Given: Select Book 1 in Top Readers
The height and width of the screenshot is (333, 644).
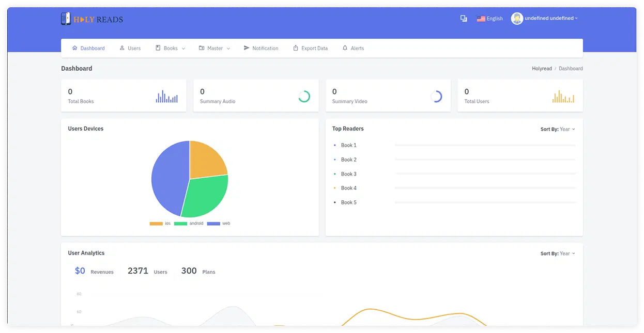Looking at the screenshot, I should click(x=349, y=146).
